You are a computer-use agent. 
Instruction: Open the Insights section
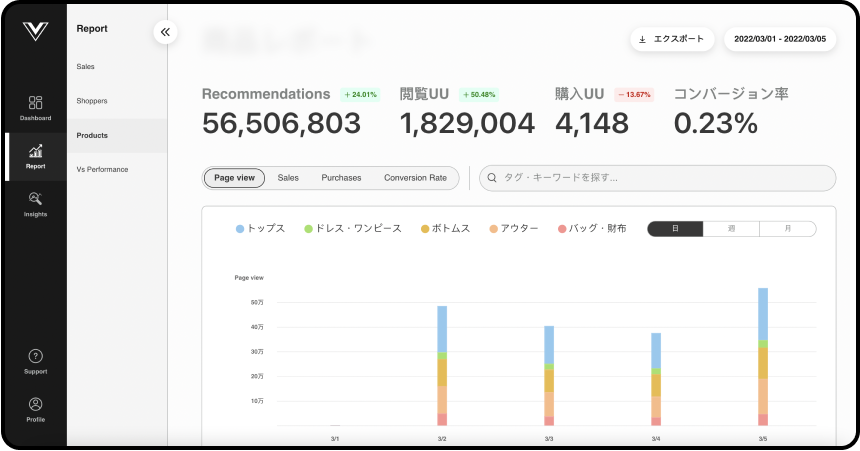(x=36, y=205)
